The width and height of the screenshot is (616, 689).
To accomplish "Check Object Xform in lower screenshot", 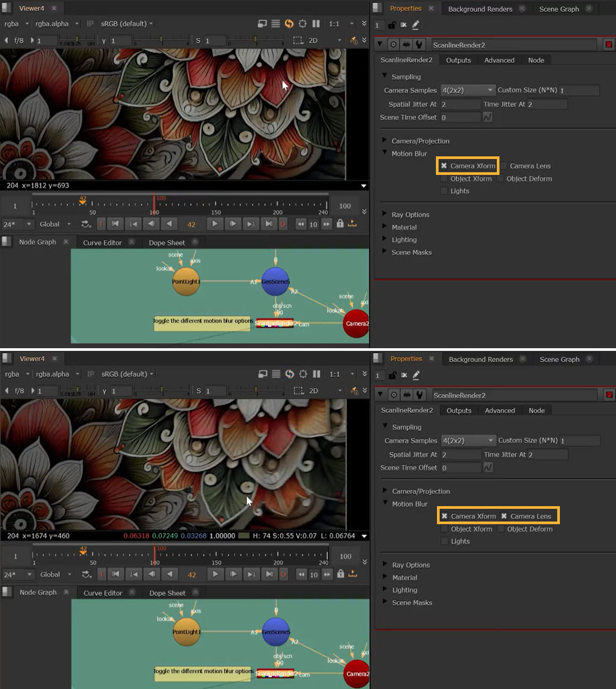I will click(x=444, y=529).
